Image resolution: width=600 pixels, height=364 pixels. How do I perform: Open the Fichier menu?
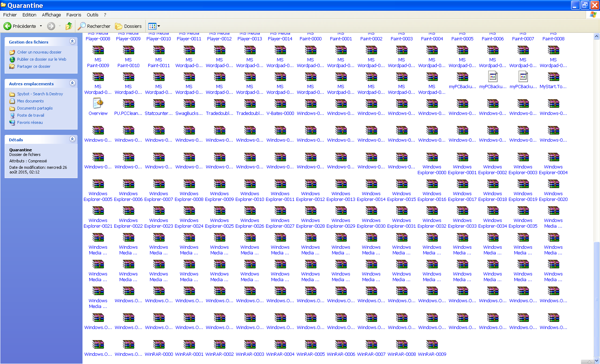10,15
